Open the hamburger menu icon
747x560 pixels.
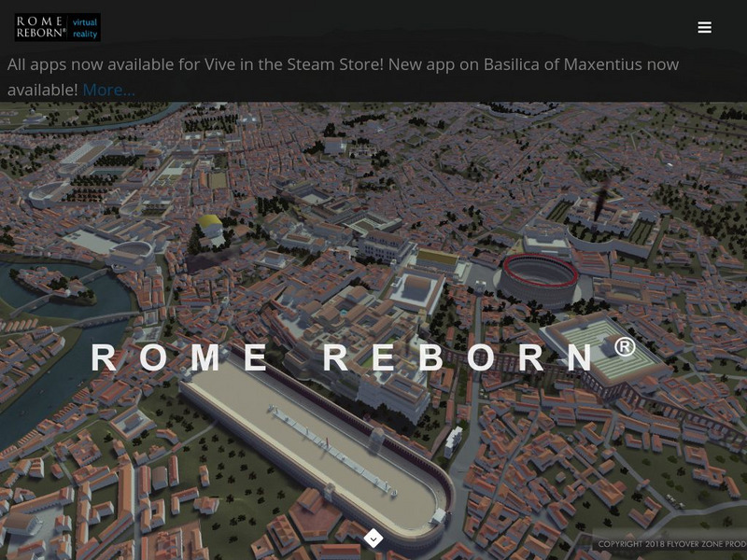(x=705, y=27)
